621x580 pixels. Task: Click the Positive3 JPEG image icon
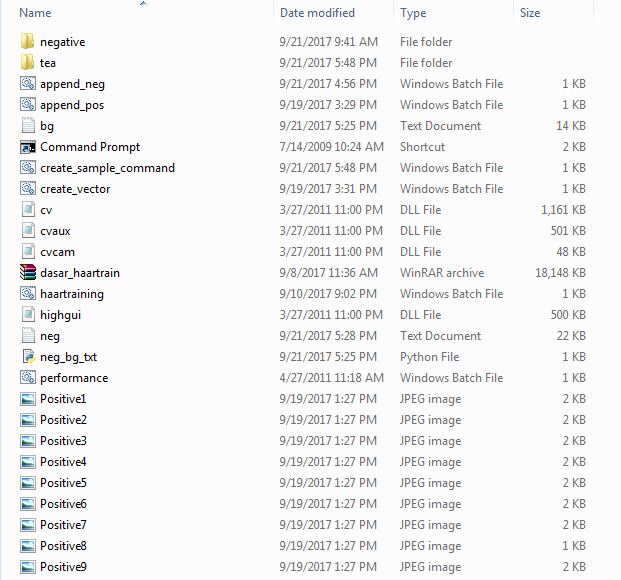(x=28, y=441)
